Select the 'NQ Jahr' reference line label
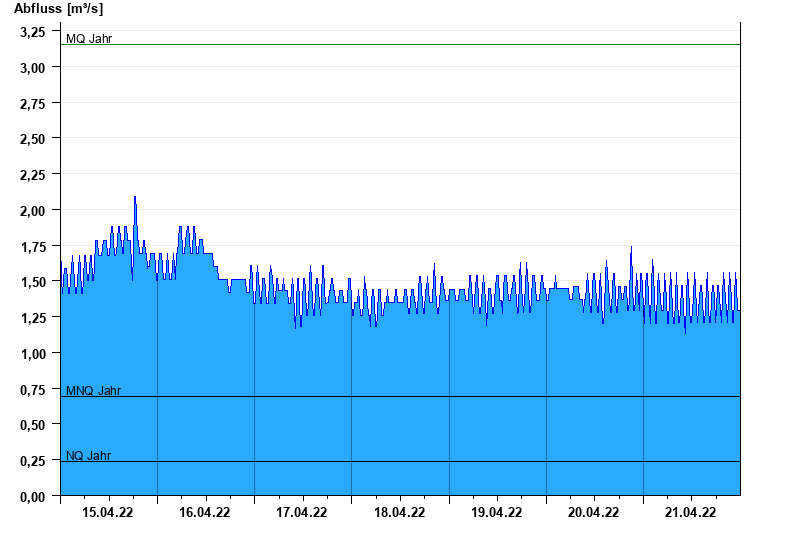Image resolution: width=800 pixels, height=550 pixels. 88,456
